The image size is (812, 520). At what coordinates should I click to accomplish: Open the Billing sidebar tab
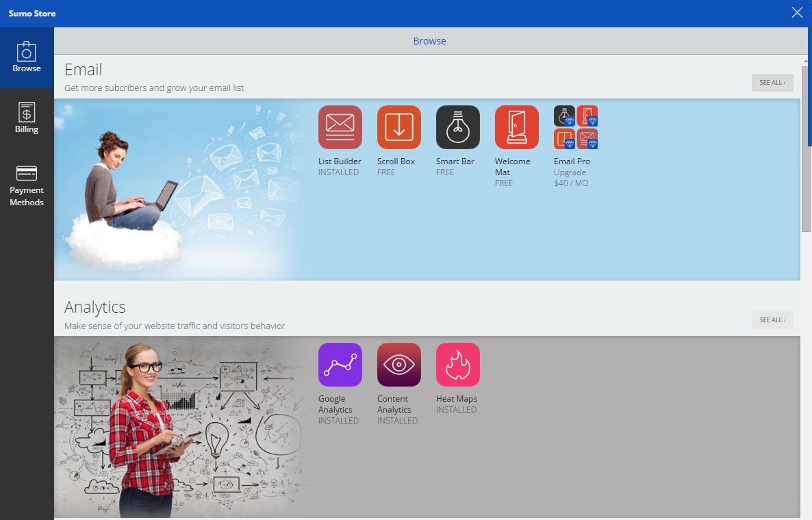tap(27, 118)
